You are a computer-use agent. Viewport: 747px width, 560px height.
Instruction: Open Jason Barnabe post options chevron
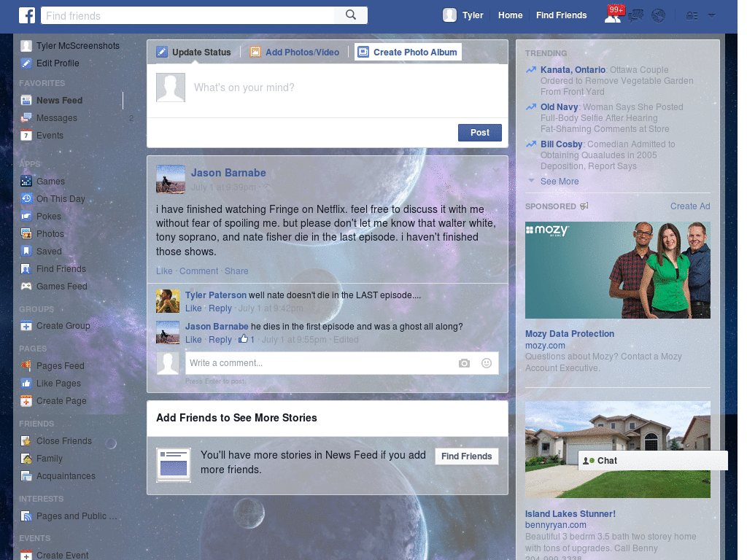point(496,170)
